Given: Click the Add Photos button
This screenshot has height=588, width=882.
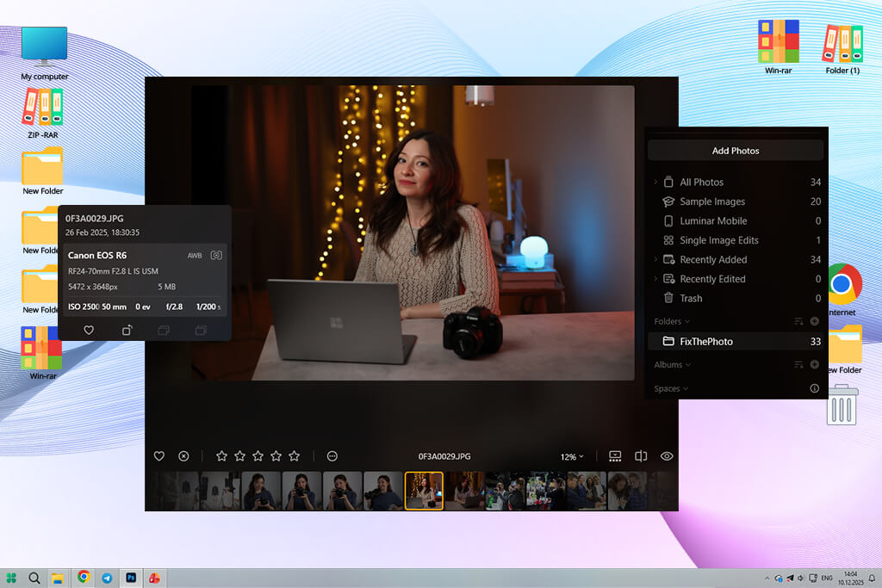Looking at the screenshot, I should point(736,151).
